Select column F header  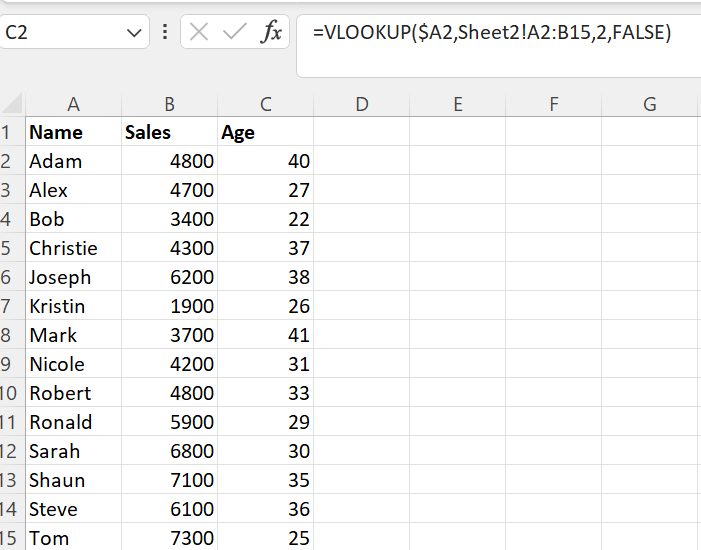(554, 104)
